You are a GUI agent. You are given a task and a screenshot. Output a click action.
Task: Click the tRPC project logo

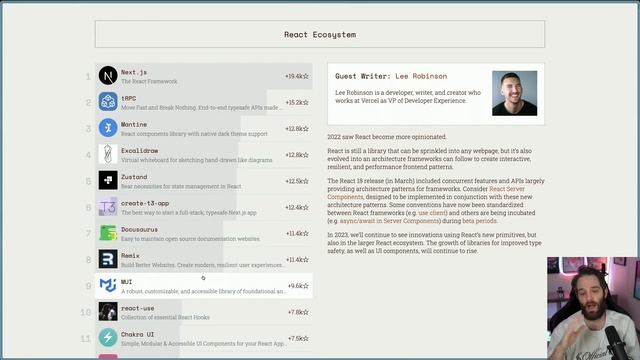pyautogui.click(x=108, y=102)
